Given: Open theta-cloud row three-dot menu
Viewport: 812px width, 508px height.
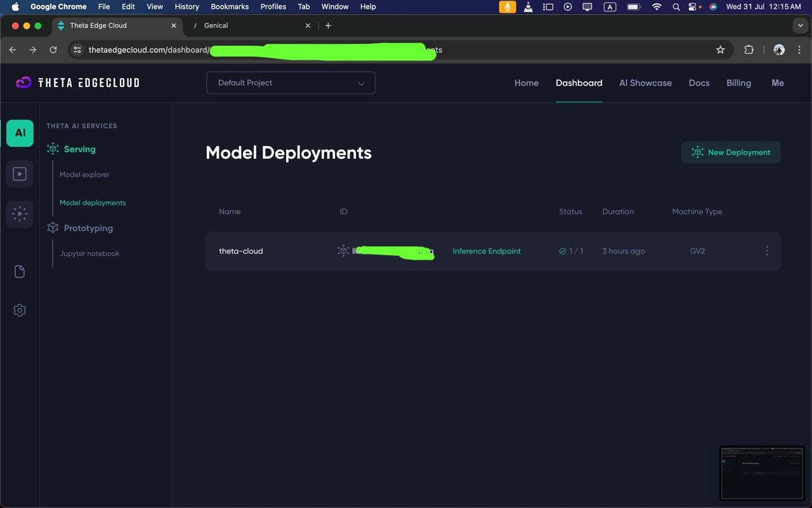Looking at the screenshot, I should point(767,251).
